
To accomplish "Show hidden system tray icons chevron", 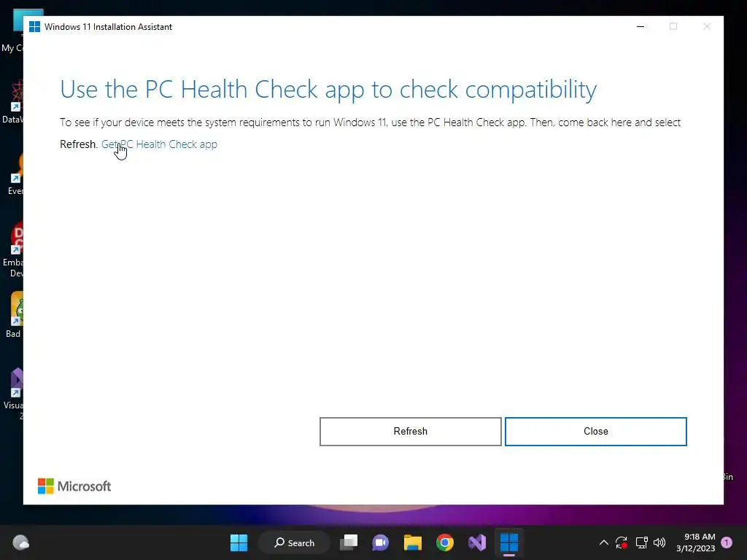I will (603, 542).
